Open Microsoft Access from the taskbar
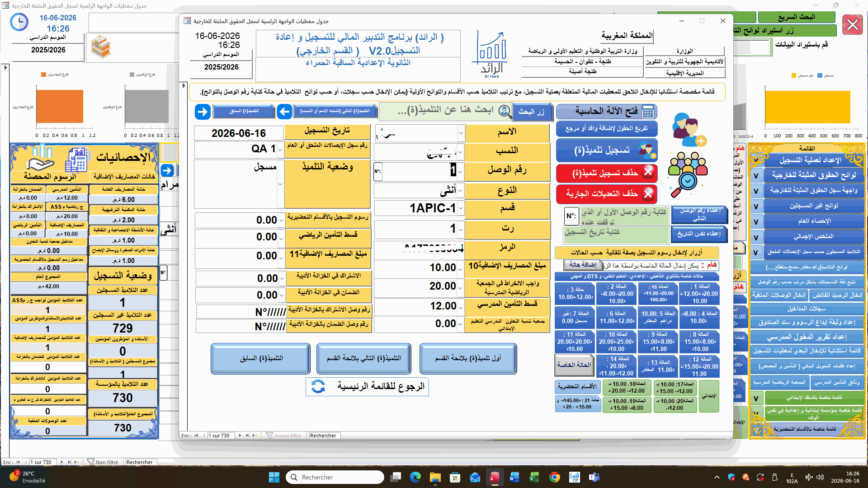The image size is (868, 488). [495, 477]
